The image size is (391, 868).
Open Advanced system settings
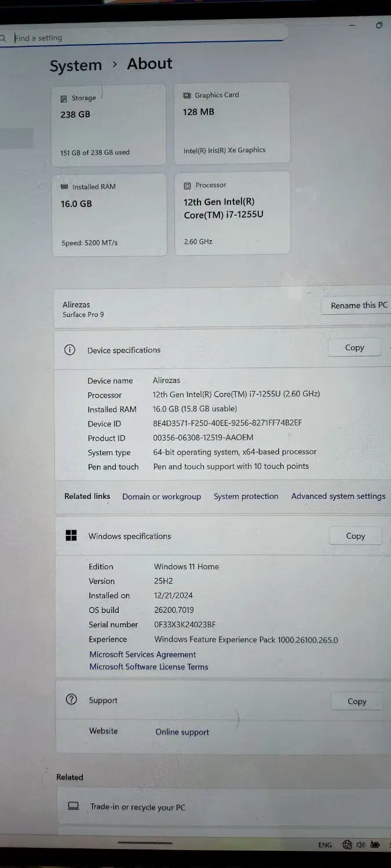[338, 496]
